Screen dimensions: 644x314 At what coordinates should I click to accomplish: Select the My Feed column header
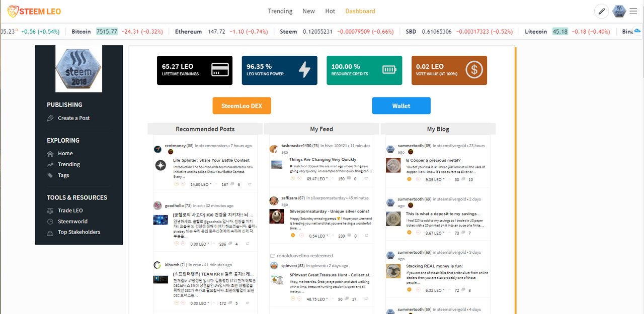tap(321, 129)
